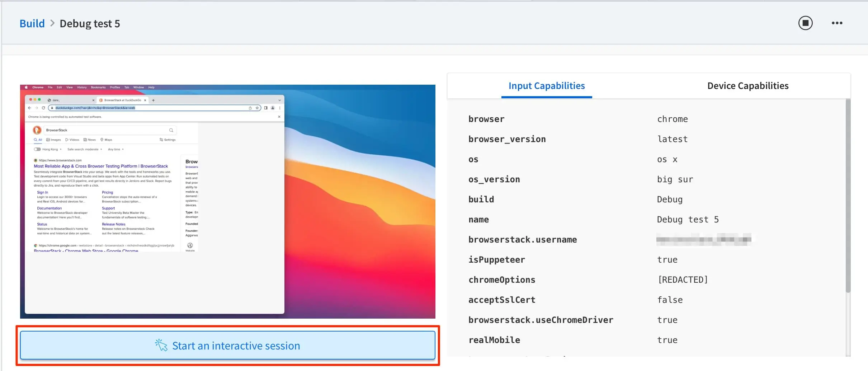The height and width of the screenshot is (371, 868).
Task: Go to the Build breadcrumb link
Action: coord(32,24)
